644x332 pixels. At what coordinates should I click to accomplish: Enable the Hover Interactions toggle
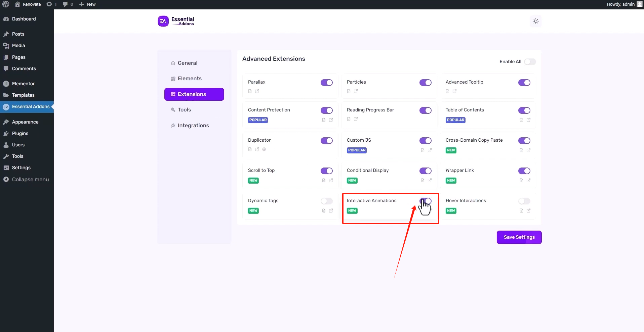[x=524, y=201]
